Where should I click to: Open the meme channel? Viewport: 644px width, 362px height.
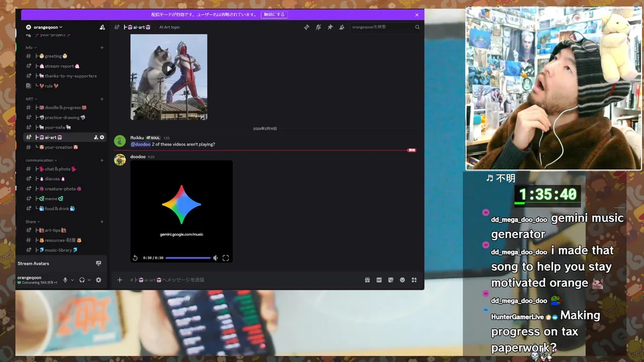coord(65,199)
